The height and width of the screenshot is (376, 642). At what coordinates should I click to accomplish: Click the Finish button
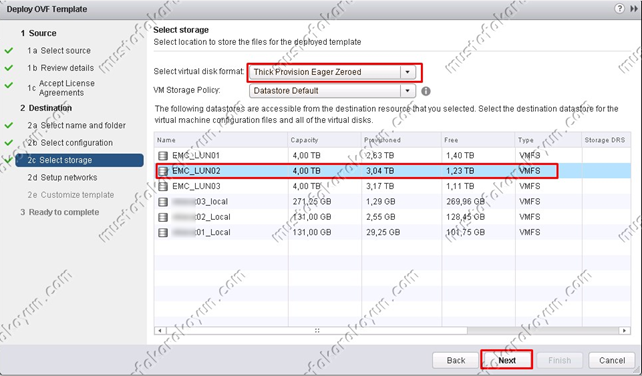coord(559,360)
